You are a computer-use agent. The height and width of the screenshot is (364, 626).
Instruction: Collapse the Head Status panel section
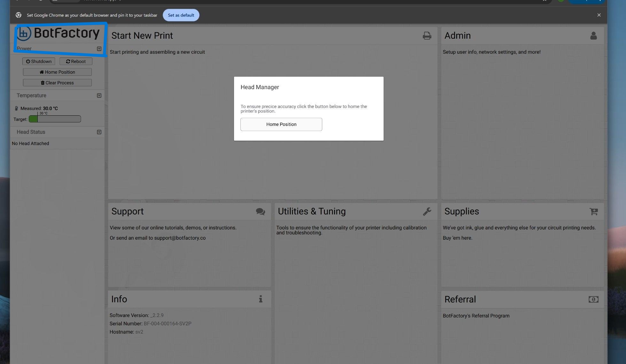[x=99, y=132]
